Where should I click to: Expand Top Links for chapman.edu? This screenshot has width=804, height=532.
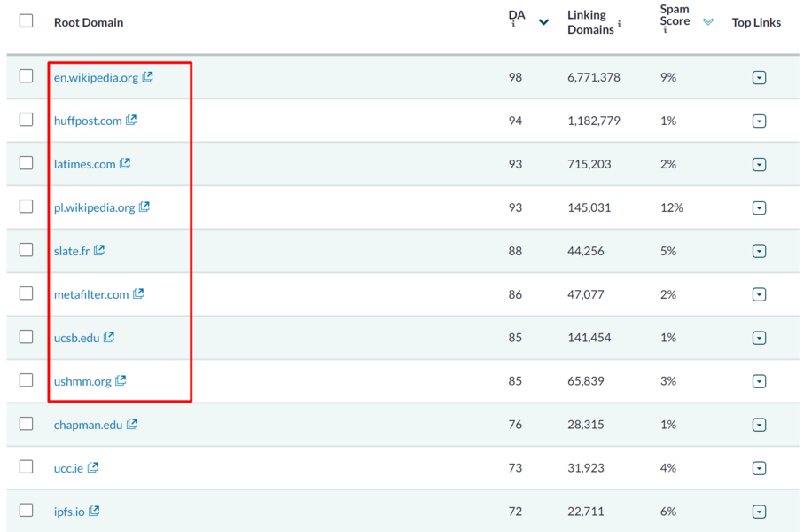760,425
